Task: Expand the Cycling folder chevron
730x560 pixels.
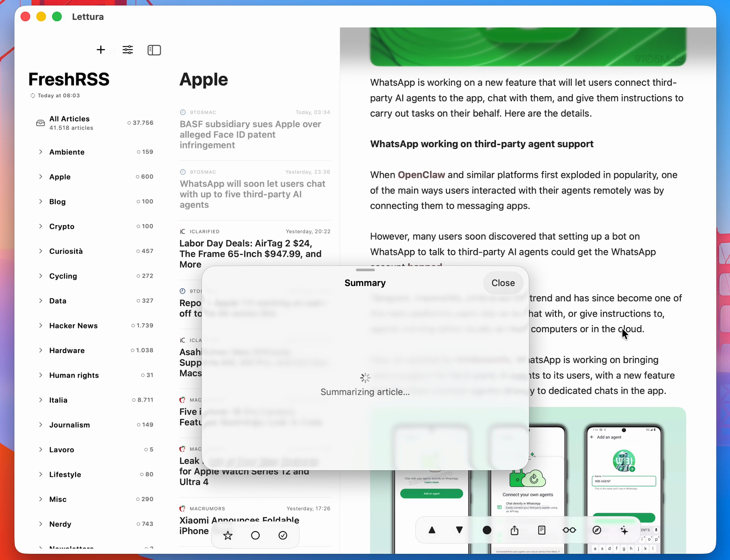Action: coord(41,276)
